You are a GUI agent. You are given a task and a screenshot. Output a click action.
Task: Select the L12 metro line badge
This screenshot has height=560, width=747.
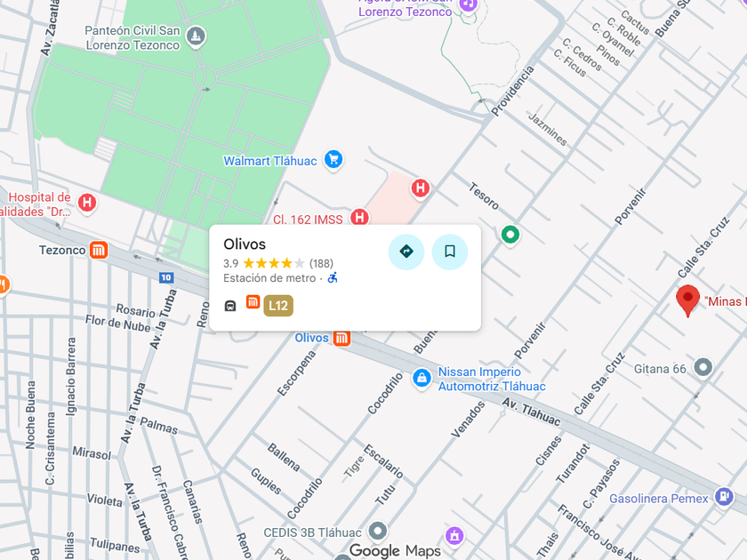tap(278, 306)
